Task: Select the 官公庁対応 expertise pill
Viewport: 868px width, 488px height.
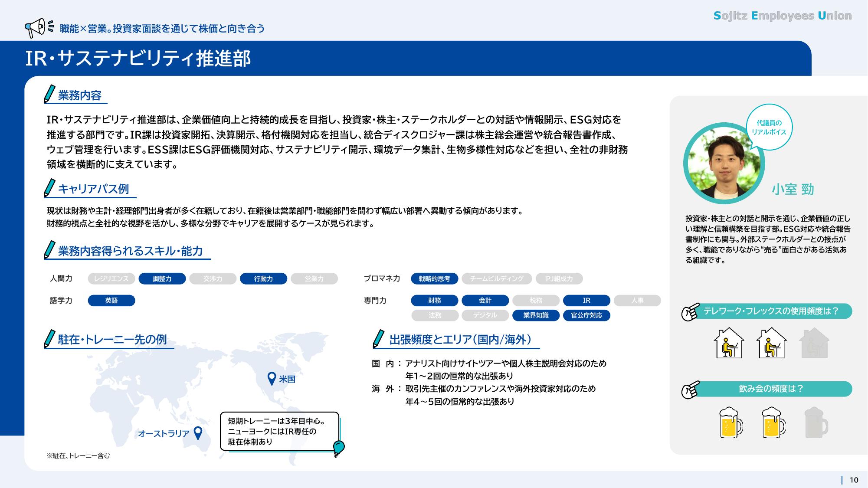Action: tap(587, 315)
